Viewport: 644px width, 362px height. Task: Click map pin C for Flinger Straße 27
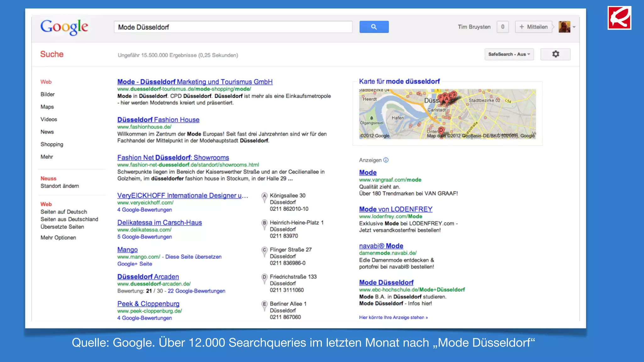[264, 251]
